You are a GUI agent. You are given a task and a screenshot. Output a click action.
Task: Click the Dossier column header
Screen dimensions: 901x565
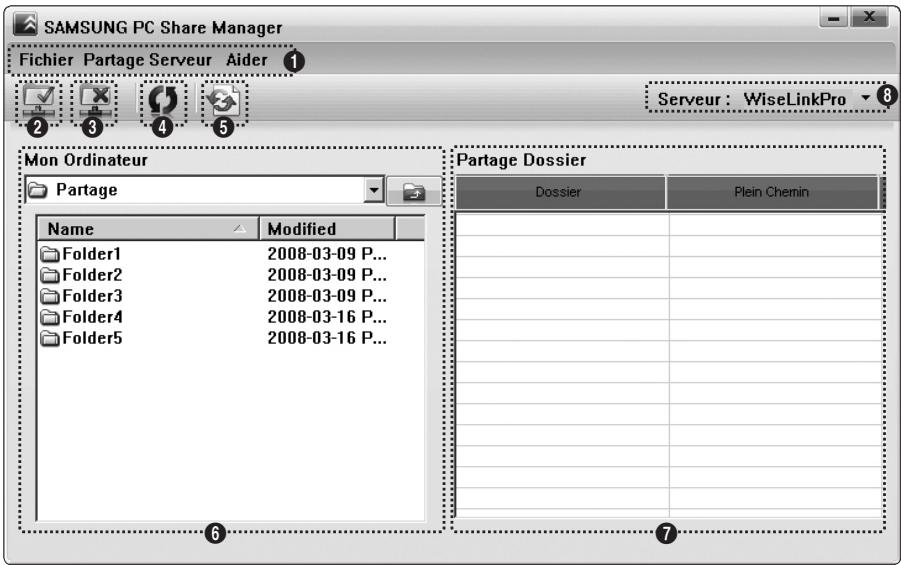click(560, 192)
